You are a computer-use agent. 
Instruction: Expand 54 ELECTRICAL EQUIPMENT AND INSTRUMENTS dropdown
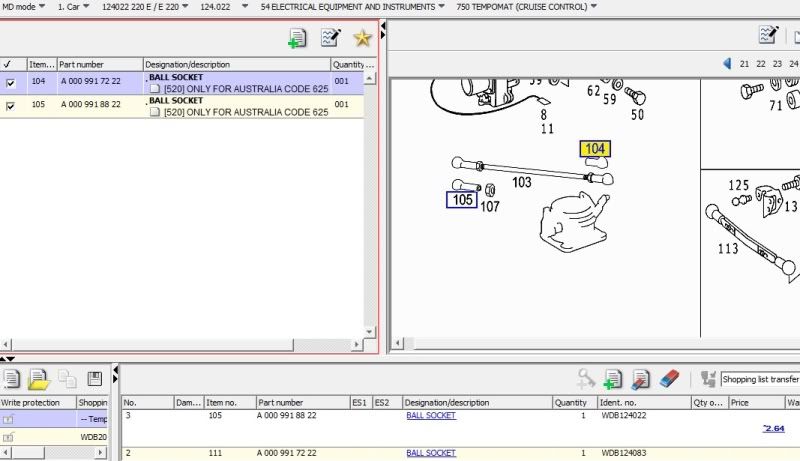coord(352,7)
